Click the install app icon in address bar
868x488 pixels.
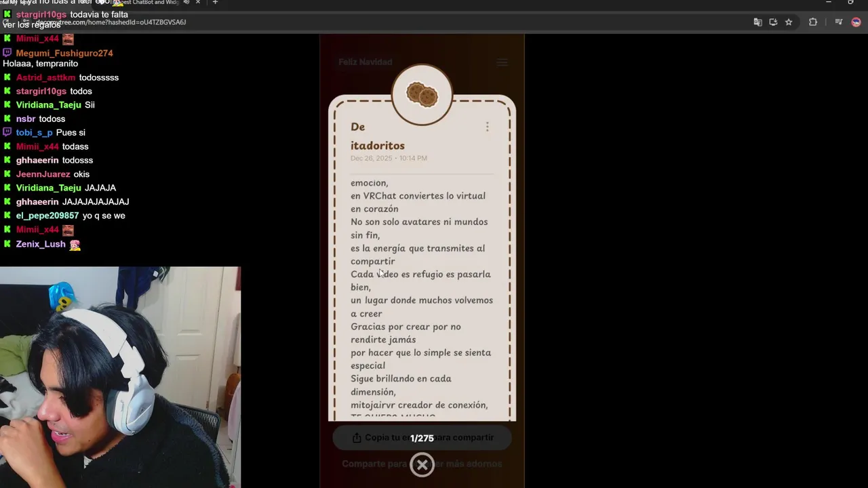(x=773, y=22)
